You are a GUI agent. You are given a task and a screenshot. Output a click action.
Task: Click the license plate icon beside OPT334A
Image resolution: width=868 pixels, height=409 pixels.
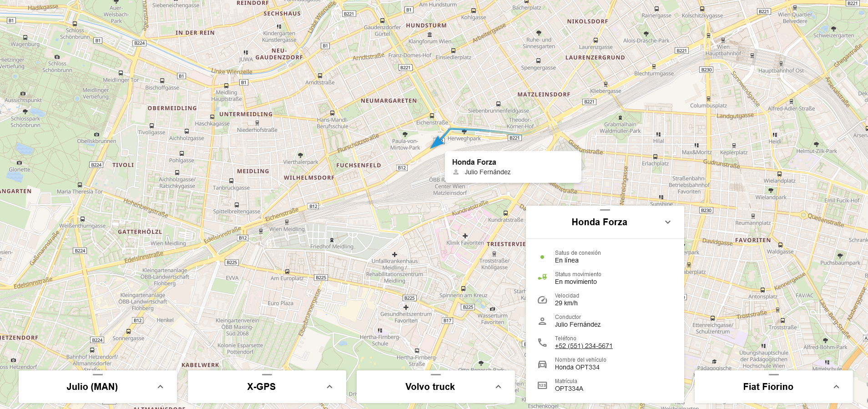542,385
